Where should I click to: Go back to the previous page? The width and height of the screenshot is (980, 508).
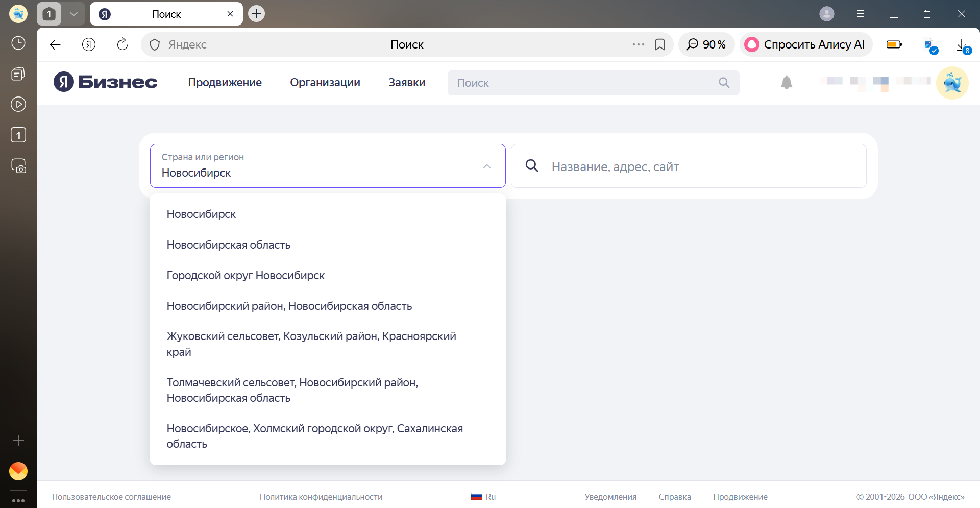coord(55,45)
